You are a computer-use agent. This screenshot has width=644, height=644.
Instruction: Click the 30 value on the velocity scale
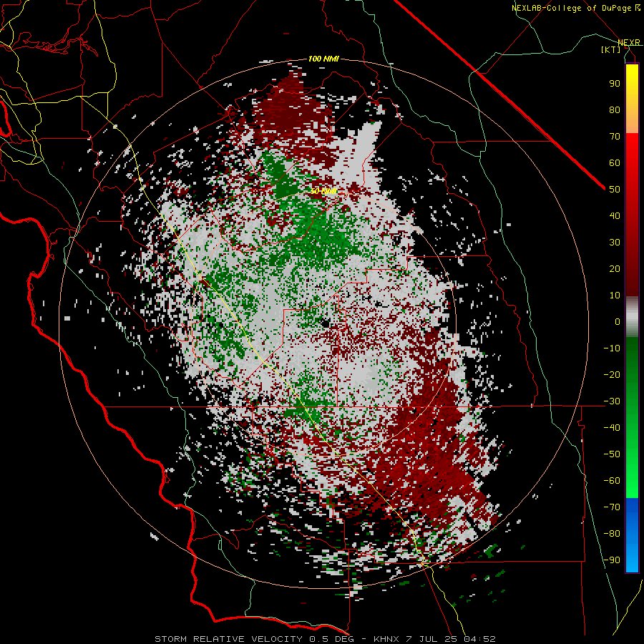pos(615,243)
